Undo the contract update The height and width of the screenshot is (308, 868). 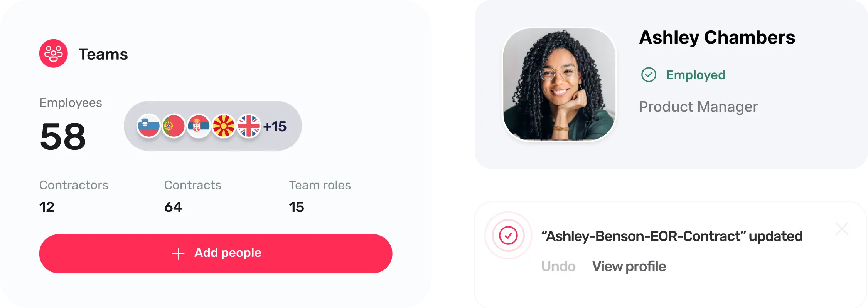pyautogui.click(x=558, y=266)
